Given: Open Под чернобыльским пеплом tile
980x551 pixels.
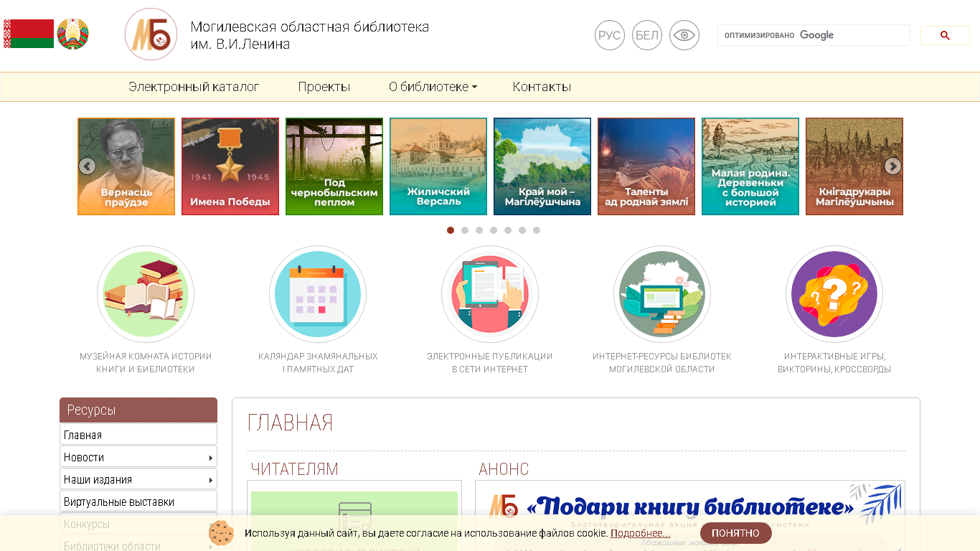Looking at the screenshot, I should click(x=334, y=166).
